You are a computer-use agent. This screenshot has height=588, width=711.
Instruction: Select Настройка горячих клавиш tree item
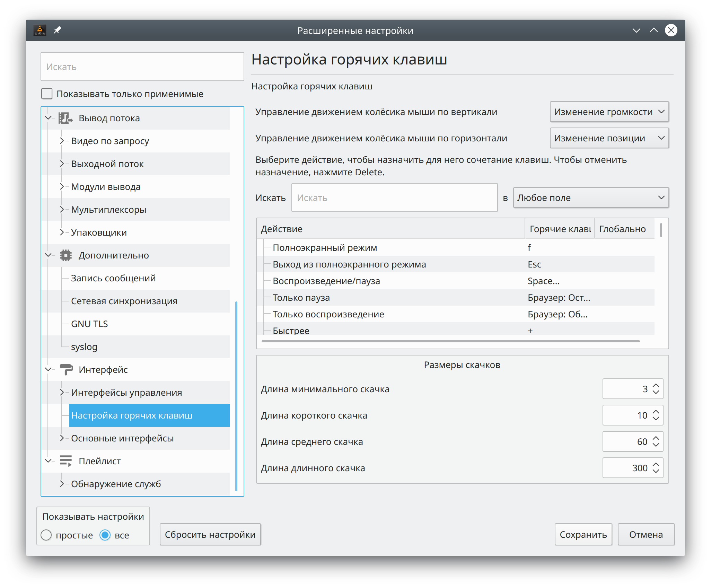149,415
